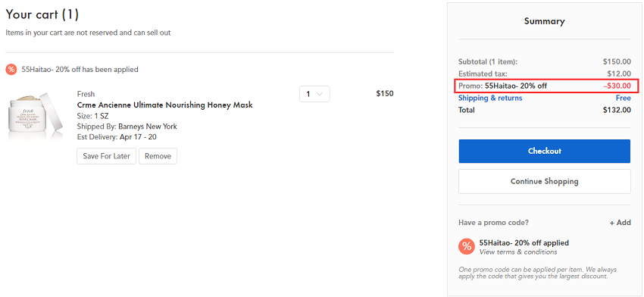
Task: View terms & conditions of promo
Action: point(518,252)
